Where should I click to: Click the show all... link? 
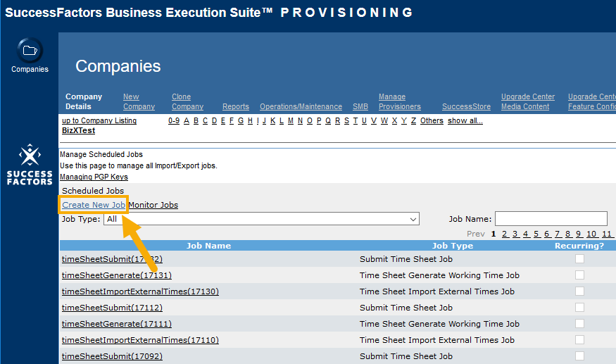(x=465, y=120)
